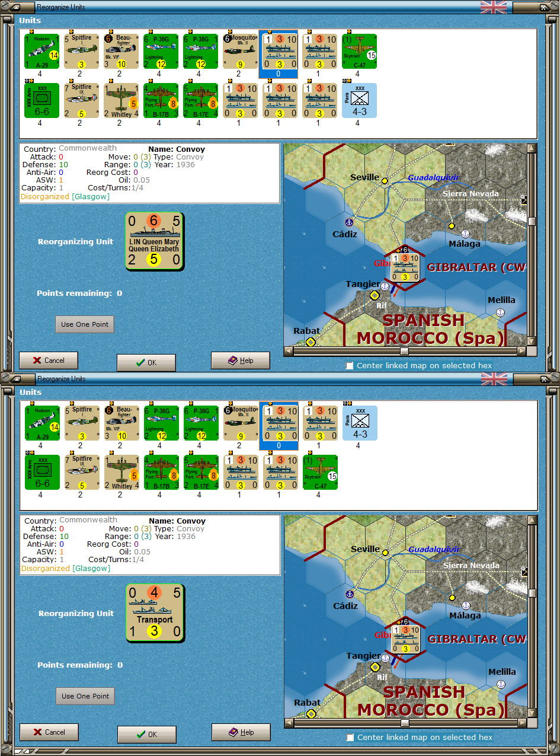Click Cádiz port anchor on lower map
This screenshot has width=560, height=756.
tap(350, 594)
